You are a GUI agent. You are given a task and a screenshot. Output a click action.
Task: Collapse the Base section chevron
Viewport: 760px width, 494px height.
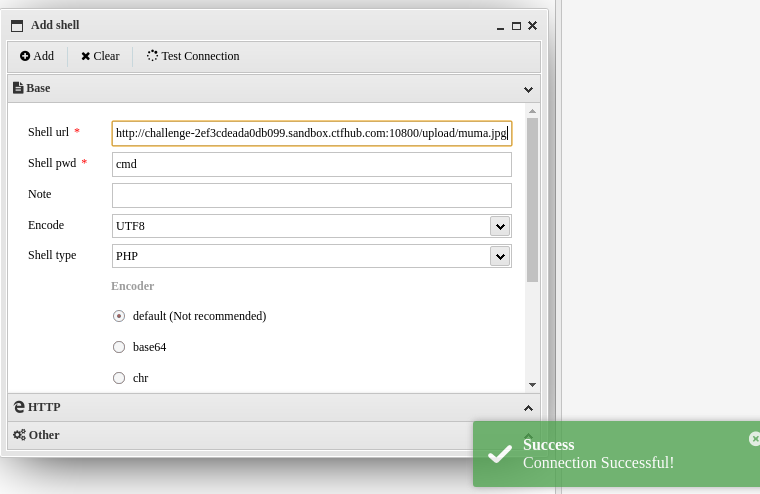[x=528, y=88]
